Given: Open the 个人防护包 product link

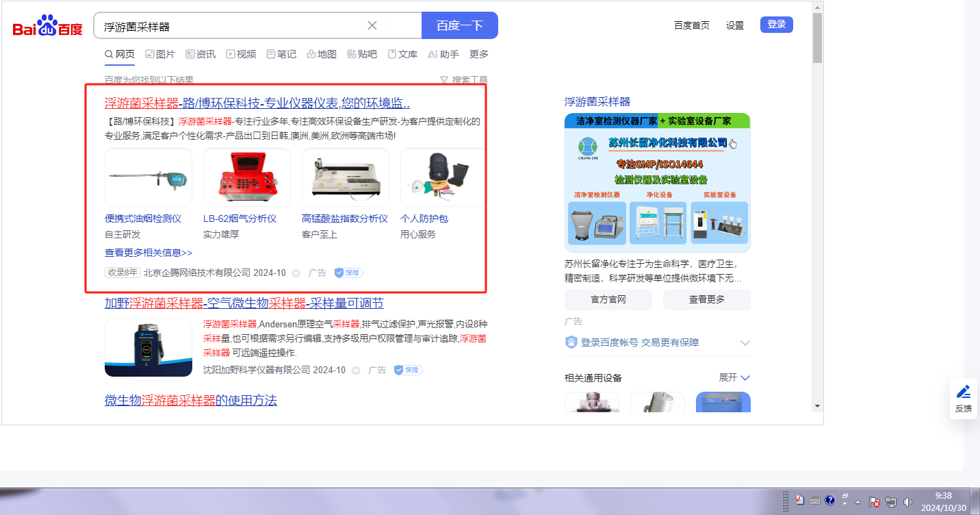Looking at the screenshot, I should click(424, 218).
